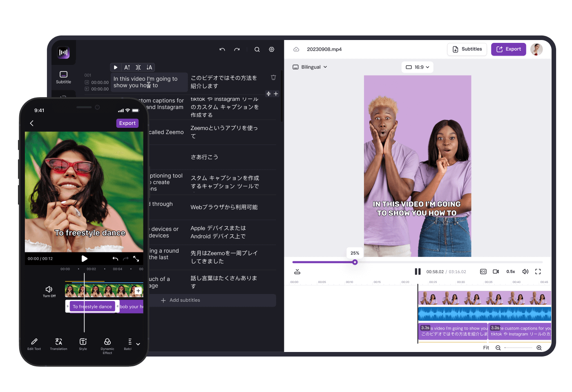This screenshot has width=572, height=392.
Task: Click Fit to fit the timeline
Action: pyautogui.click(x=486, y=348)
